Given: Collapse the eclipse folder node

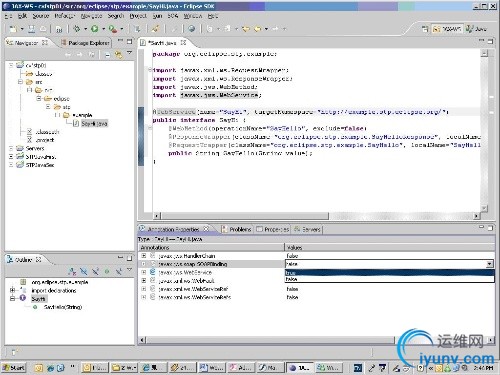Looking at the screenshot, I should pyautogui.click(x=39, y=99).
